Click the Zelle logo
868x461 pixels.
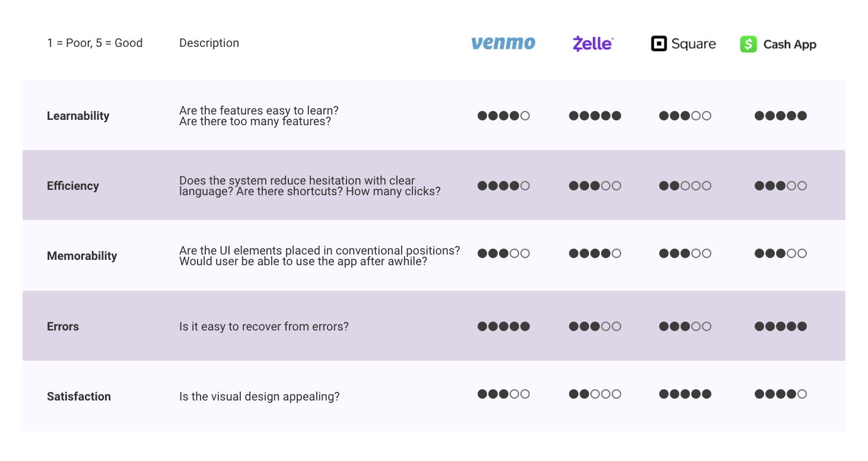point(593,44)
